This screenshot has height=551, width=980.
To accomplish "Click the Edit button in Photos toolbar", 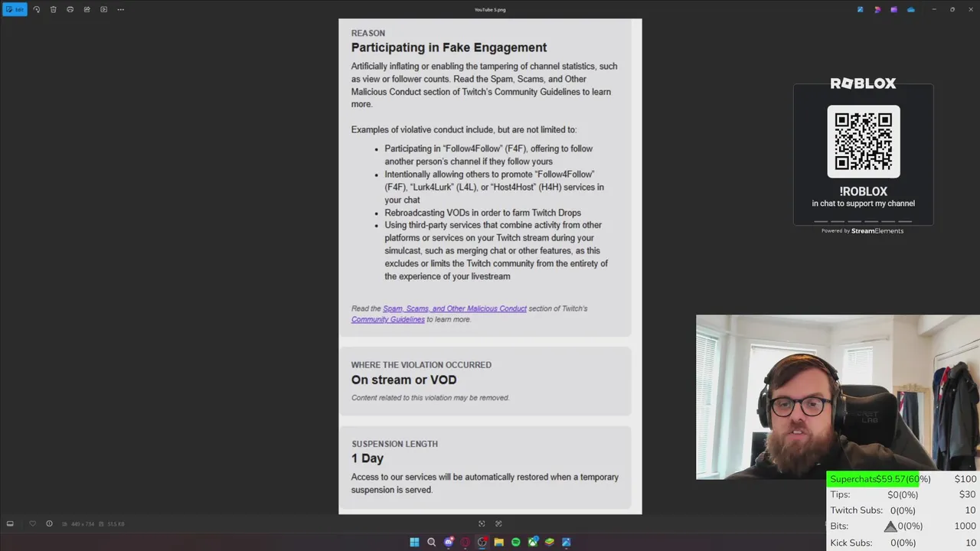I will pyautogui.click(x=15, y=9).
